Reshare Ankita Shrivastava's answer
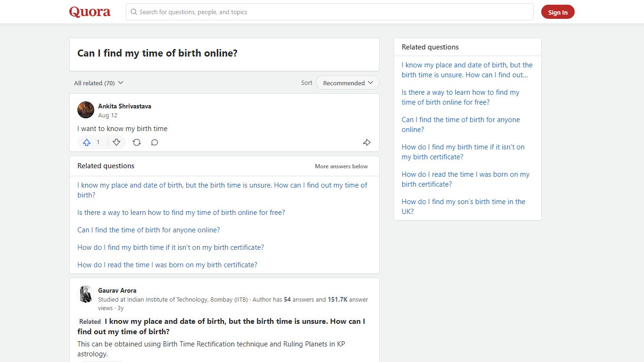 pyautogui.click(x=137, y=142)
